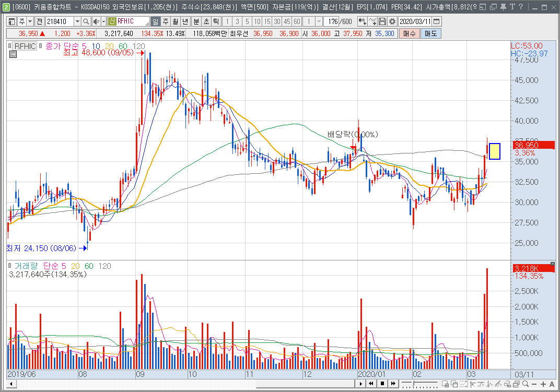560x392 pixels.
Task: Click the 거래량 volume legend label
Action: (26, 266)
